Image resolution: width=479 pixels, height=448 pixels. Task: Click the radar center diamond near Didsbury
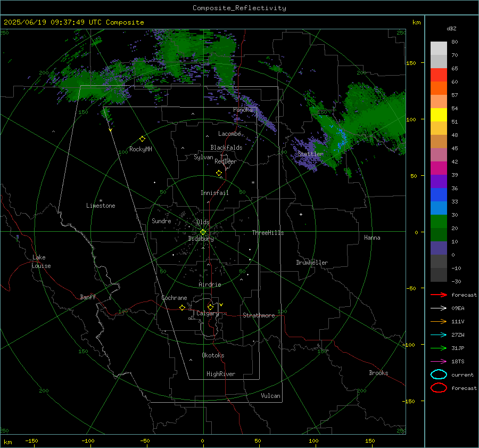[x=203, y=232]
